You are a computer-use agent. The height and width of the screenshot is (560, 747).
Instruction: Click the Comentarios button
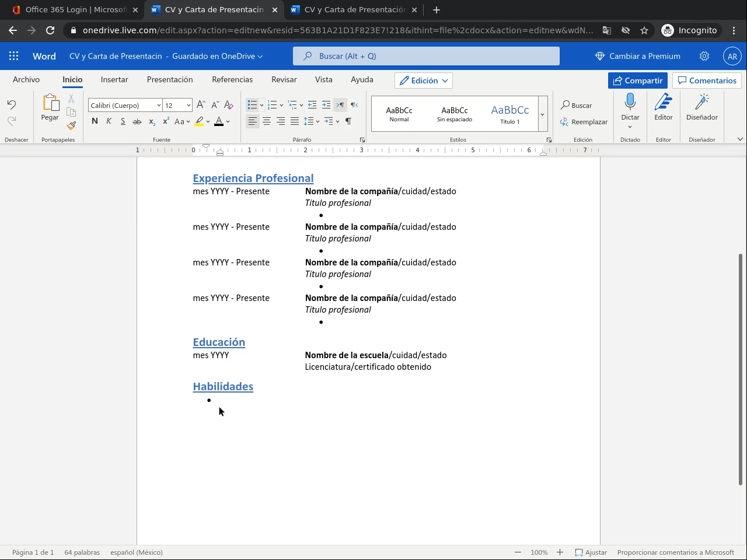click(707, 80)
